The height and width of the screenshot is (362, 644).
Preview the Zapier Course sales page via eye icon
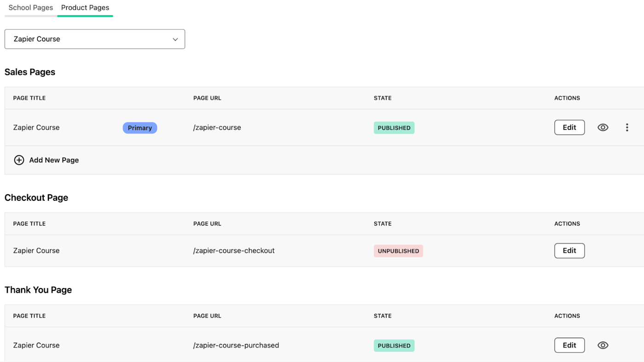click(603, 128)
